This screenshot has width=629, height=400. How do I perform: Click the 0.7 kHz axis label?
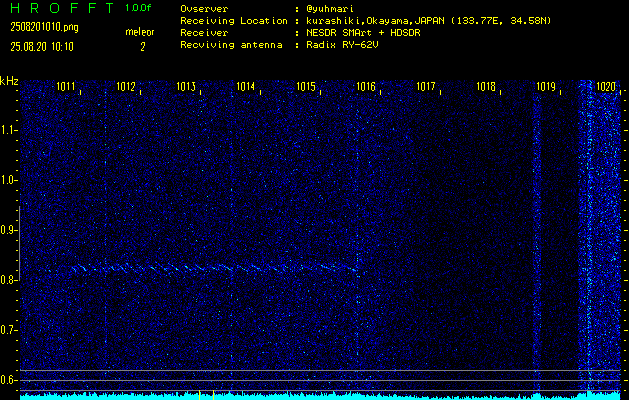click(8, 330)
